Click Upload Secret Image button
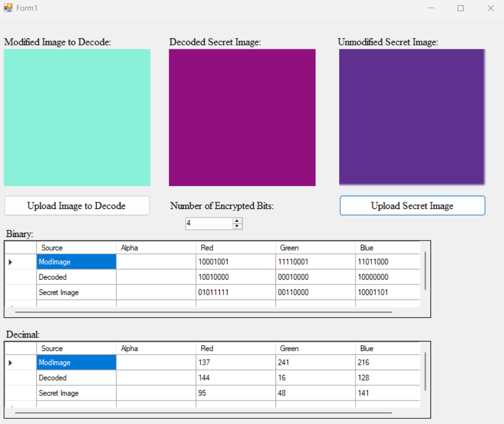The image size is (504, 424). pos(412,206)
